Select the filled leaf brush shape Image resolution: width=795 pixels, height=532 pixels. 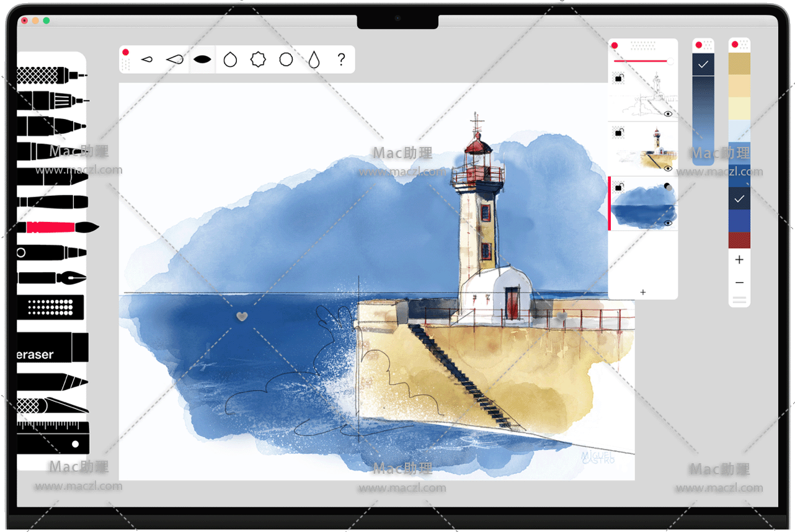coord(203,60)
